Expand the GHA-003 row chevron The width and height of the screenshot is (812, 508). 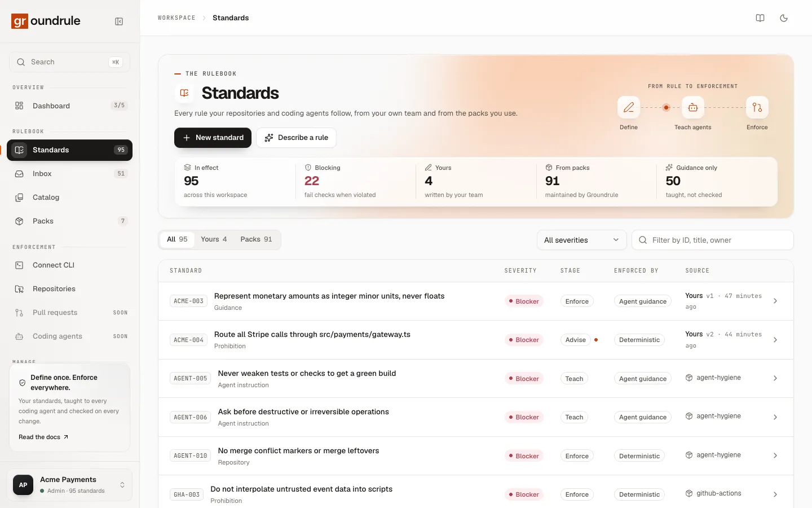[775, 494]
